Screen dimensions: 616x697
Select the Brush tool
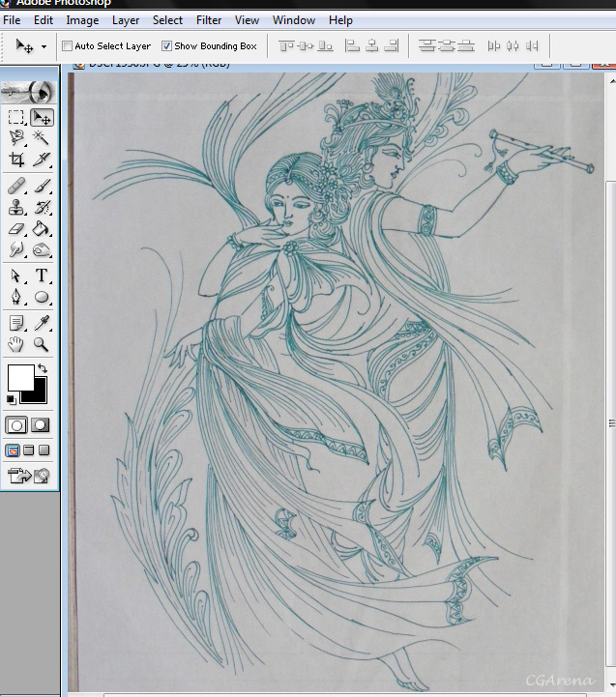coord(42,186)
